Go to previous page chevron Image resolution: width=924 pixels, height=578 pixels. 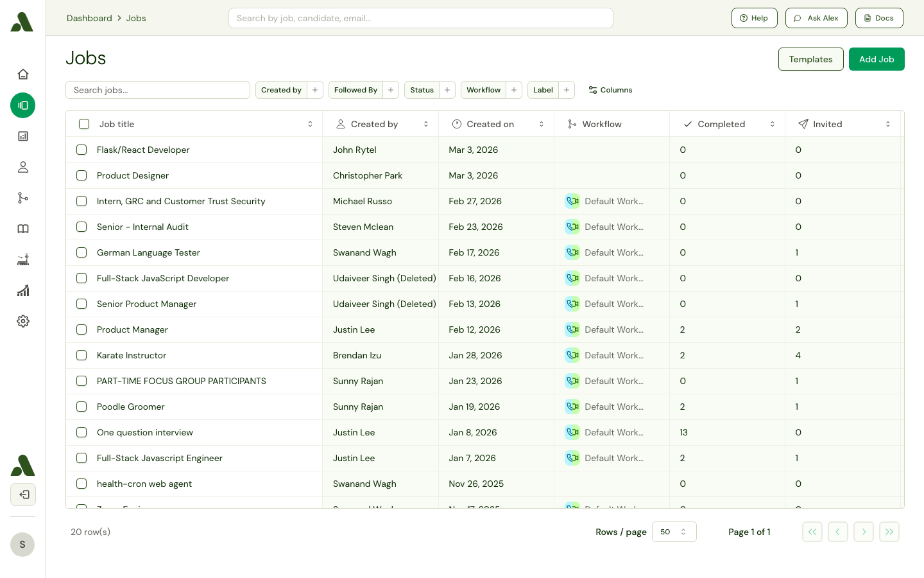point(838,532)
